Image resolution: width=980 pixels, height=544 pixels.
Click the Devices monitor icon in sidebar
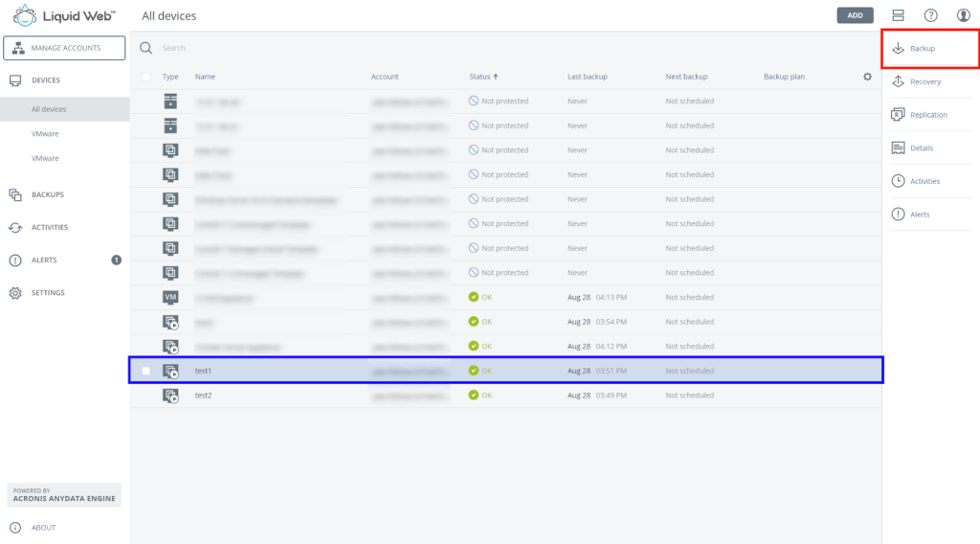[15, 80]
